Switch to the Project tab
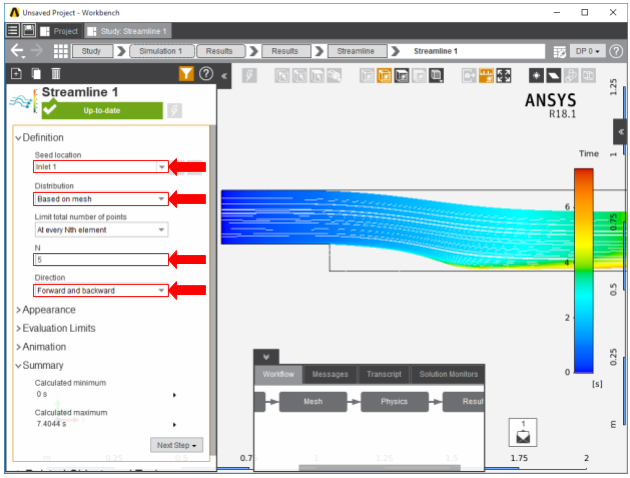Image resolution: width=630 pixels, height=478 pixels. 60,31
